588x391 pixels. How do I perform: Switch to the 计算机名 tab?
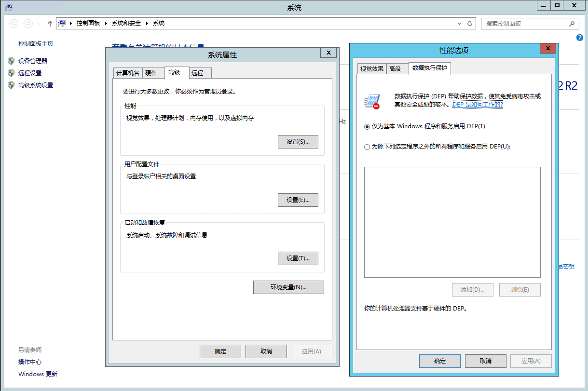(127, 73)
